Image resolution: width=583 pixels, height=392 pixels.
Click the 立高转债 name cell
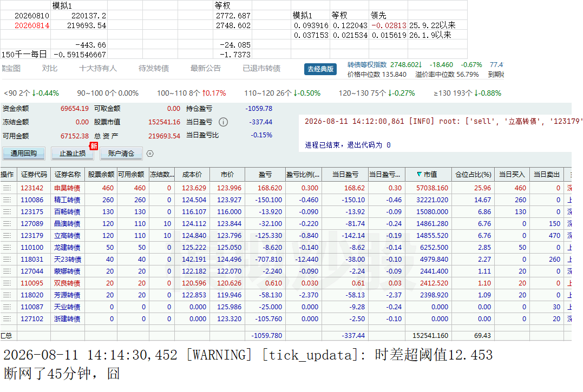(67, 236)
